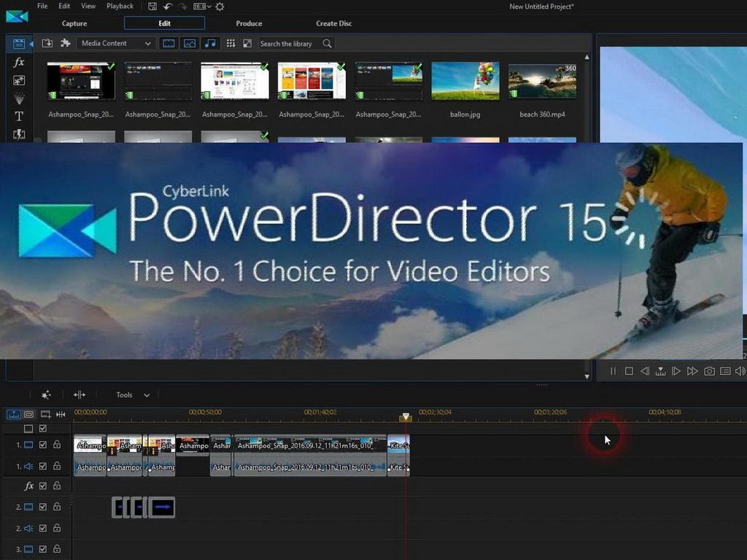Image resolution: width=747 pixels, height=560 pixels.
Task: Lock the fx track
Action: 57,486
